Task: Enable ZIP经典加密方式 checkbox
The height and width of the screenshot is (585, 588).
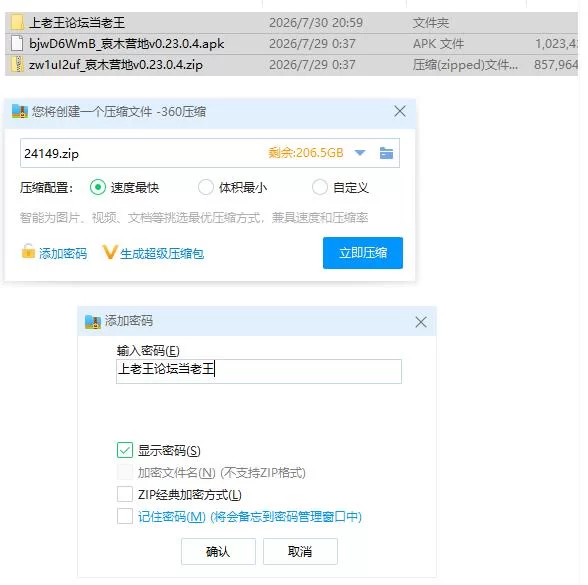Action: click(x=125, y=494)
